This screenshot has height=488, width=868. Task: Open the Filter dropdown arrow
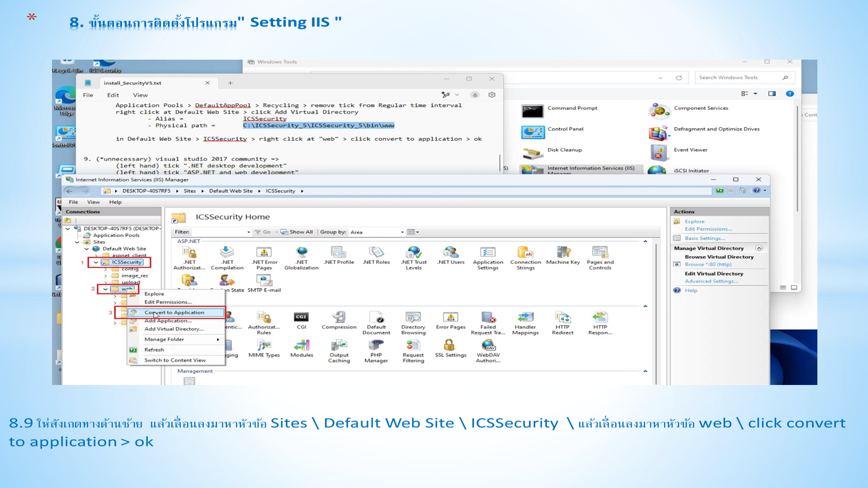249,232
